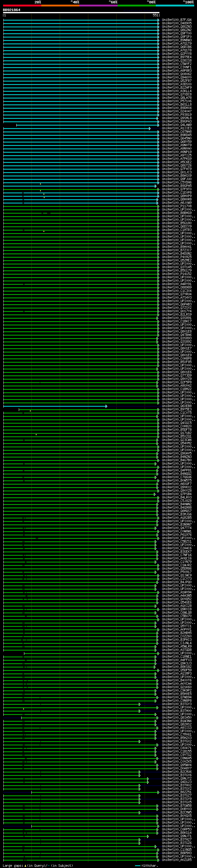Screen dimensions: 197x868
Task: Select label UniRef100_A3DSX0
Action: coord(177,84)
